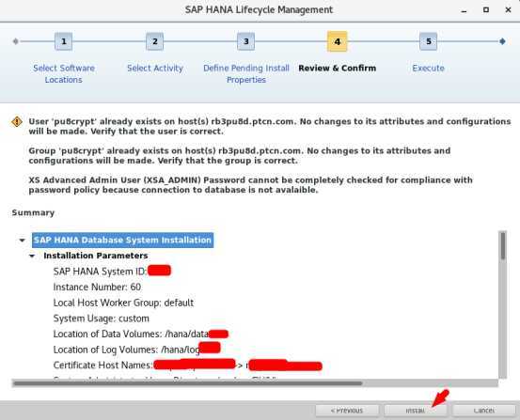Collapse the Installation Parameters subtree
This screenshot has width=520, height=420.
[x=32, y=256]
